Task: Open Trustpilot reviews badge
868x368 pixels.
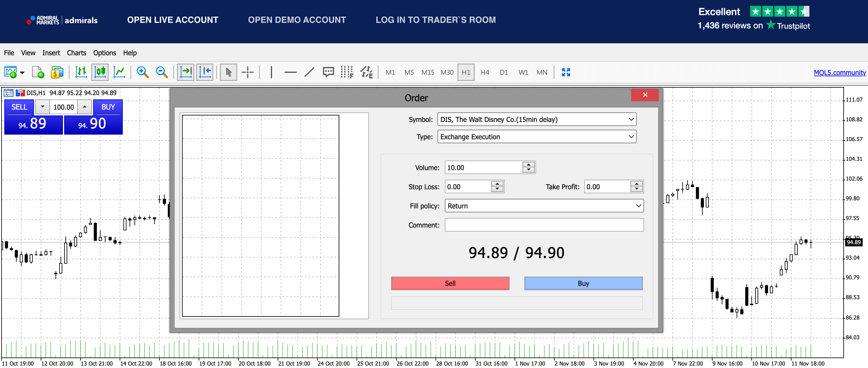Action: pos(754,19)
